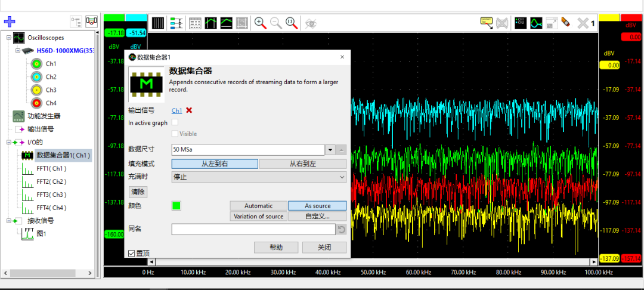The width and height of the screenshot is (644, 290).
Task: Click the 清除 clear button
Action: tap(138, 192)
